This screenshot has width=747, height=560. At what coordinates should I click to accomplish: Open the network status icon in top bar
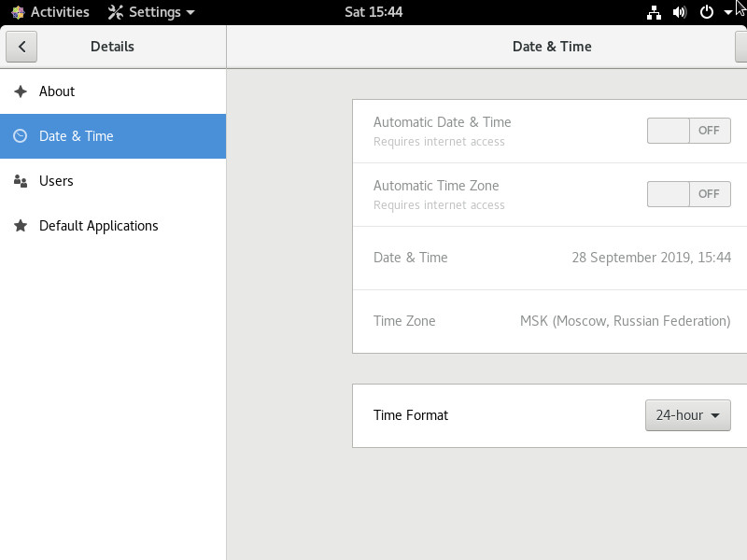coord(654,12)
